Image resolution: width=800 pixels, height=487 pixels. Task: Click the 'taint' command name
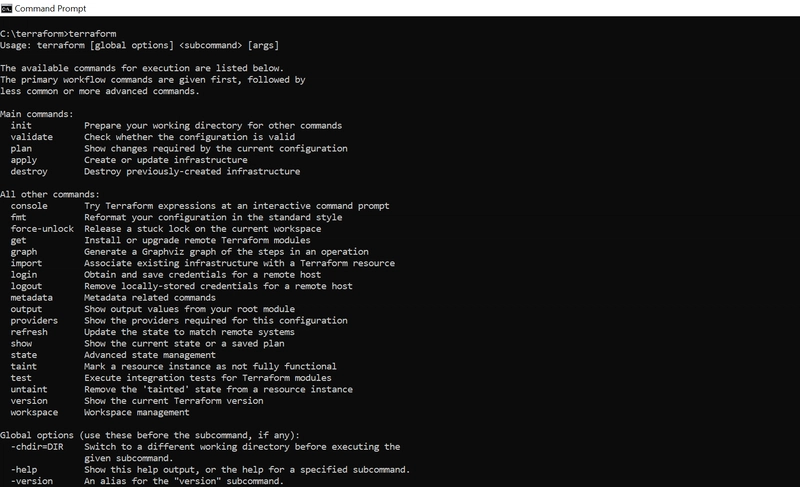point(23,366)
